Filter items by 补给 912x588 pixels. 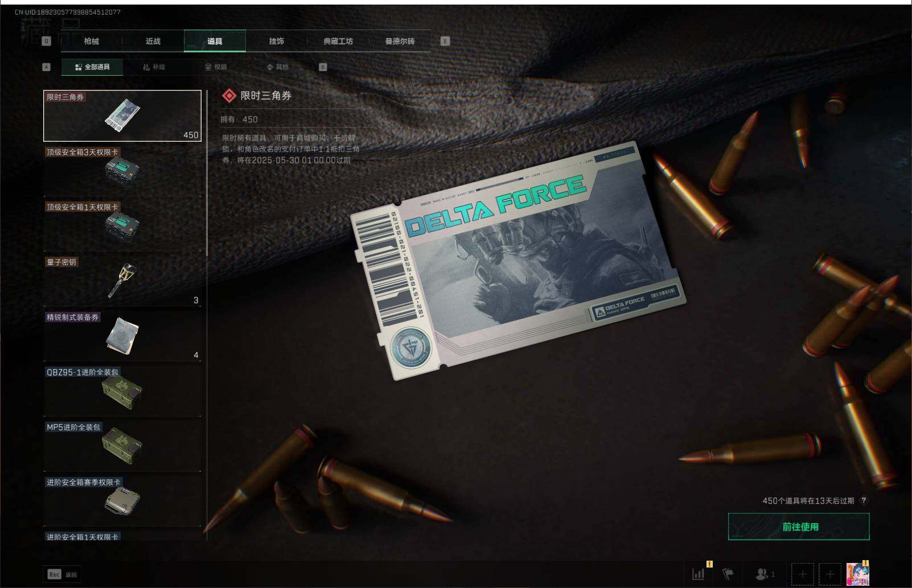154,67
